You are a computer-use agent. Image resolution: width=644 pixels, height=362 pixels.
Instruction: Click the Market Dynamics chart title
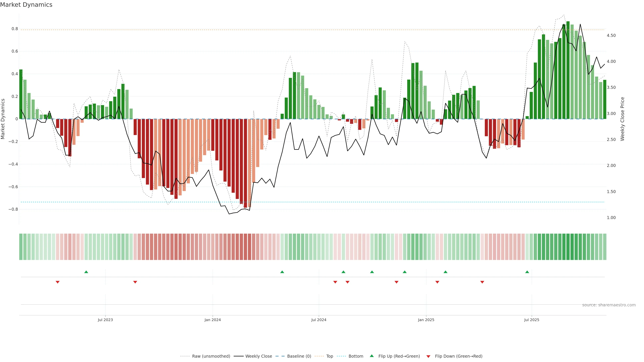pos(26,5)
